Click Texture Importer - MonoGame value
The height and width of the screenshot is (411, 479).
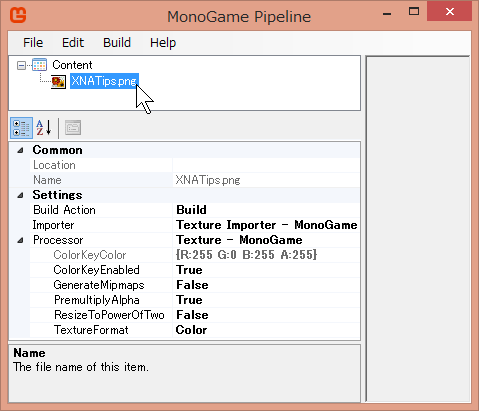click(x=266, y=225)
